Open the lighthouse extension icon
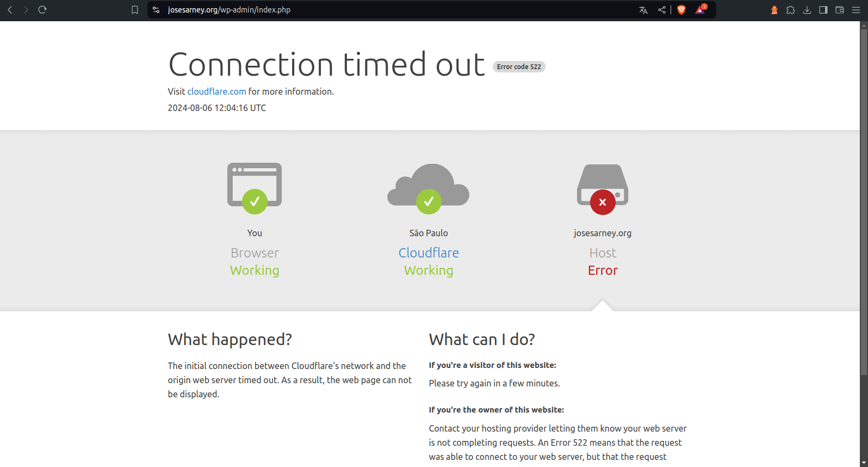Image resolution: width=868 pixels, height=467 pixels. pyautogui.click(x=774, y=10)
